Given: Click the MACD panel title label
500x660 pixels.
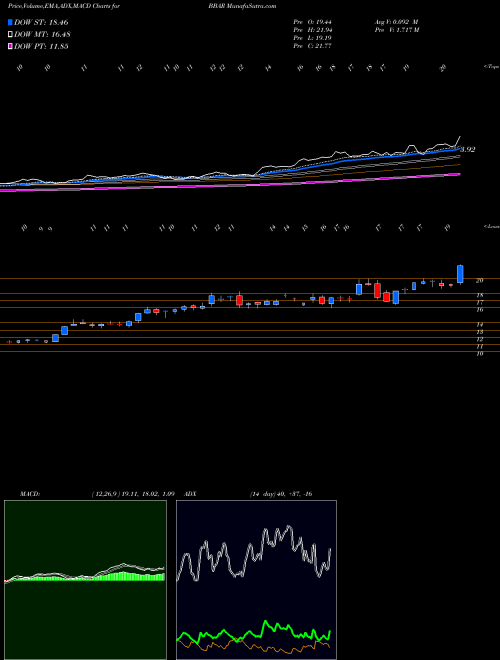Looking at the screenshot, I should tap(29, 494).
